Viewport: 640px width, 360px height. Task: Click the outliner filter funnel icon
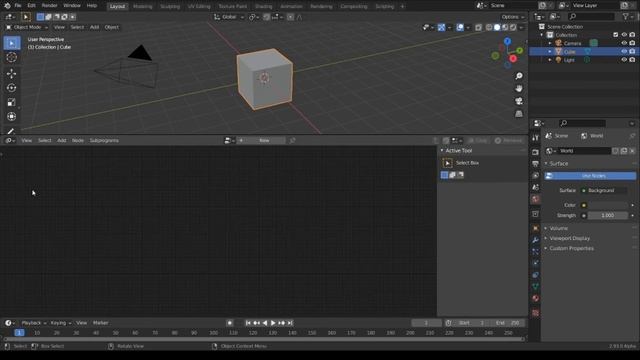pyautogui.click(x=625, y=16)
